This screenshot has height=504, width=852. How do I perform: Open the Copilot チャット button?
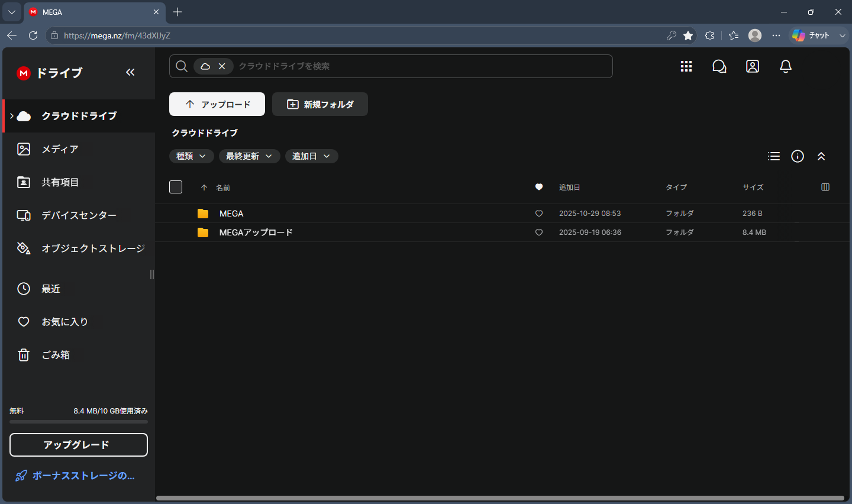[812, 35]
